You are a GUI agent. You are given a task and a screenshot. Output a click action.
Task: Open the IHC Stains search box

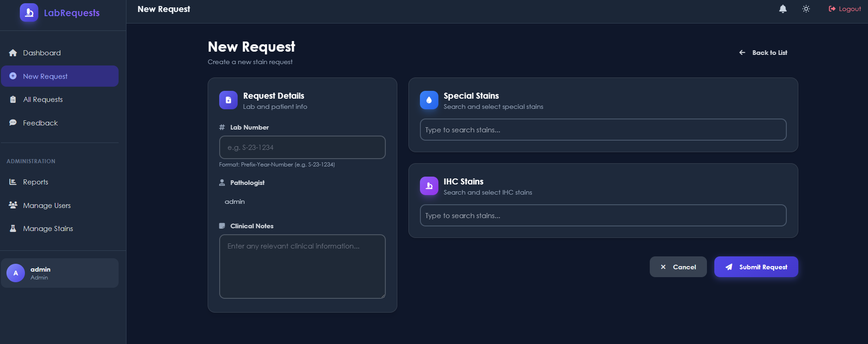point(603,216)
